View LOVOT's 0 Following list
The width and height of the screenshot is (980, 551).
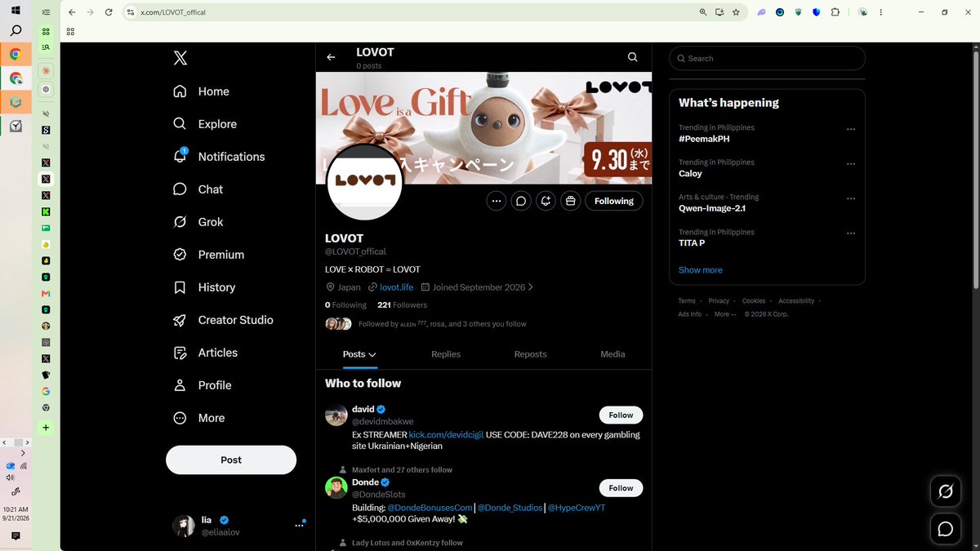pyautogui.click(x=345, y=304)
